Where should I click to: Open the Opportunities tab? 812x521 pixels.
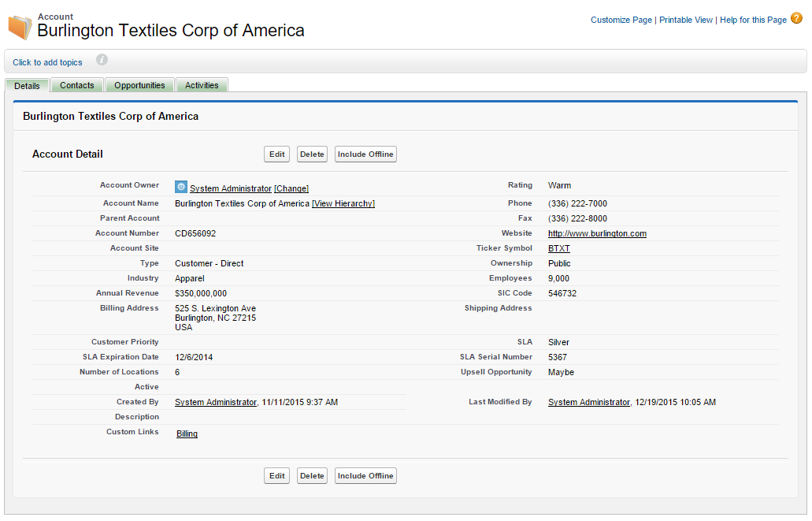[x=139, y=85]
